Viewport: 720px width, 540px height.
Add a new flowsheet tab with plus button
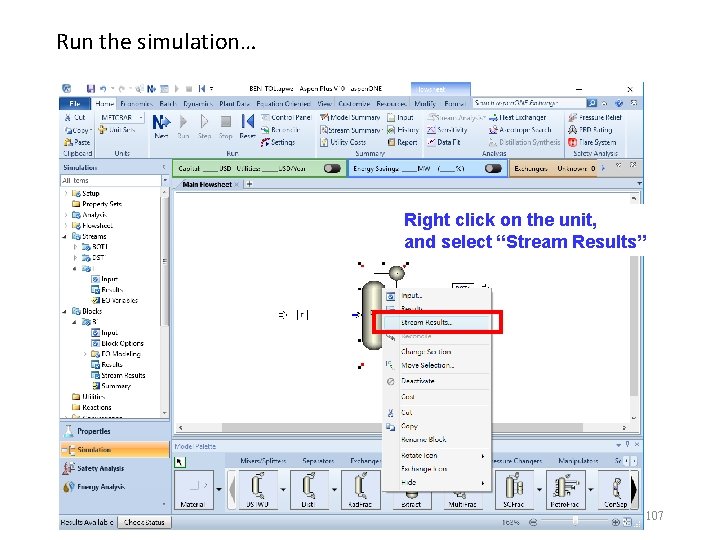pos(249,184)
